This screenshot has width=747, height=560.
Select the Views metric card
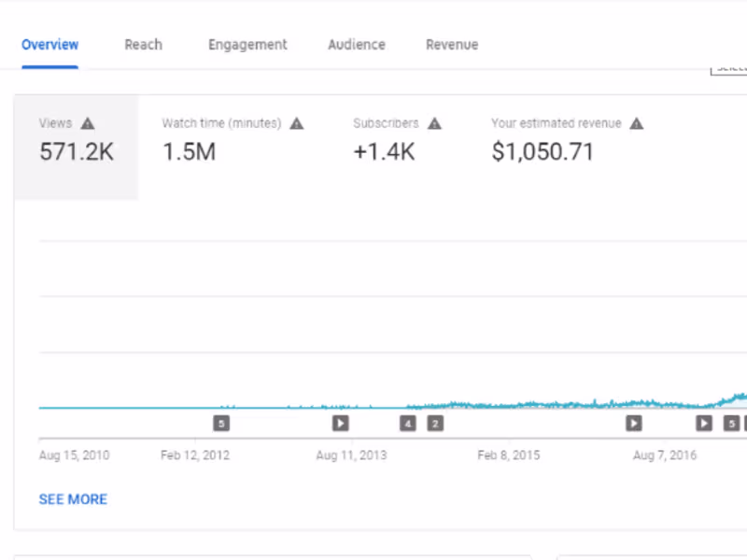77,147
